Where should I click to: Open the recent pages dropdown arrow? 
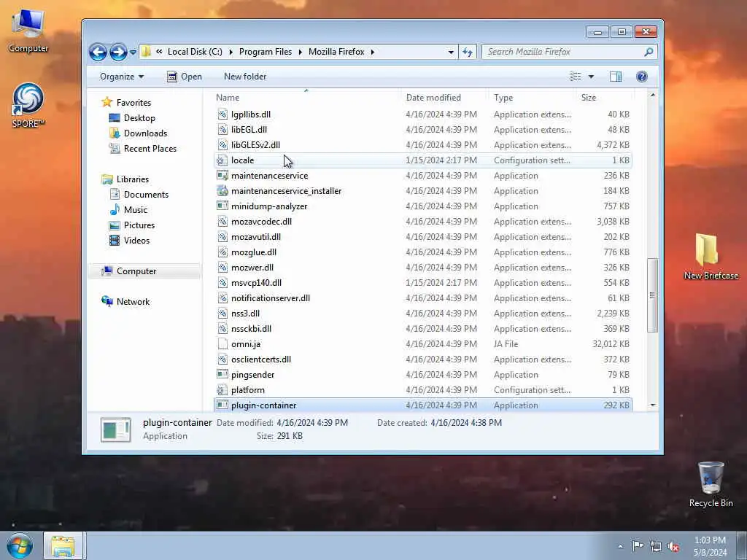tap(133, 52)
